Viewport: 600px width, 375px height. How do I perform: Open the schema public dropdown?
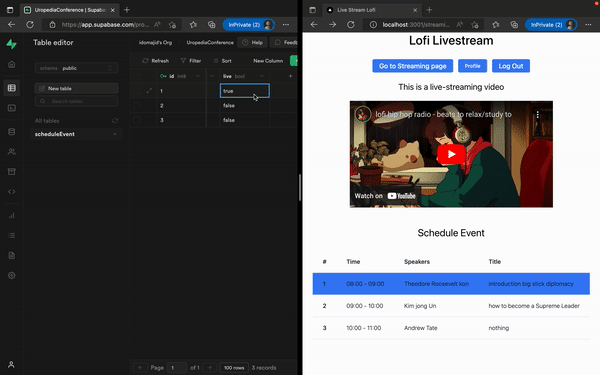pos(76,68)
